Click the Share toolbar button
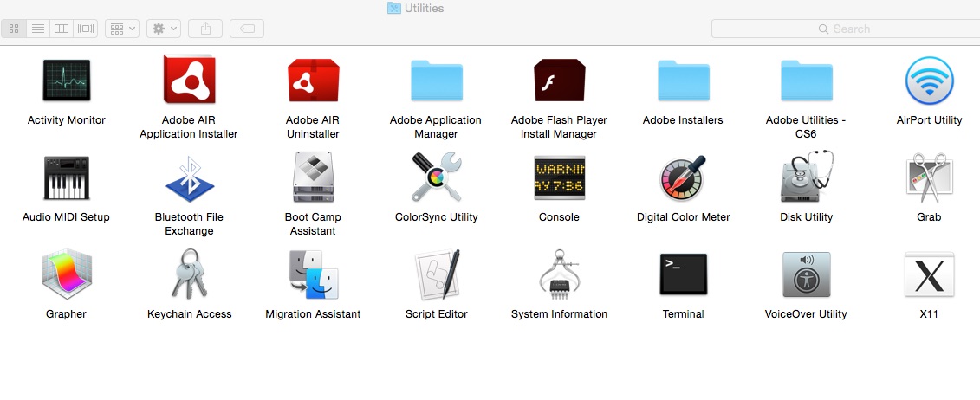The width and height of the screenshot is (980, 400). pos(205,29)
